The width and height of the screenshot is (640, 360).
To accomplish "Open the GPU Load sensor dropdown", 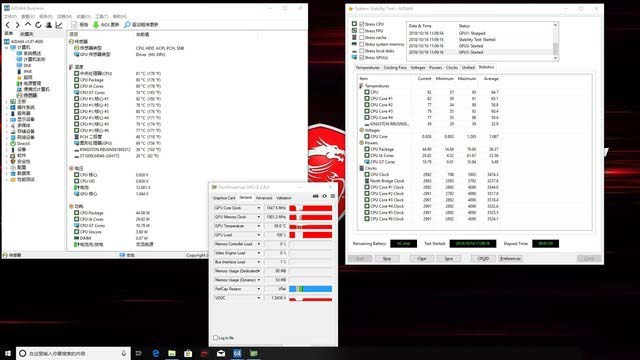I will 258,235.
